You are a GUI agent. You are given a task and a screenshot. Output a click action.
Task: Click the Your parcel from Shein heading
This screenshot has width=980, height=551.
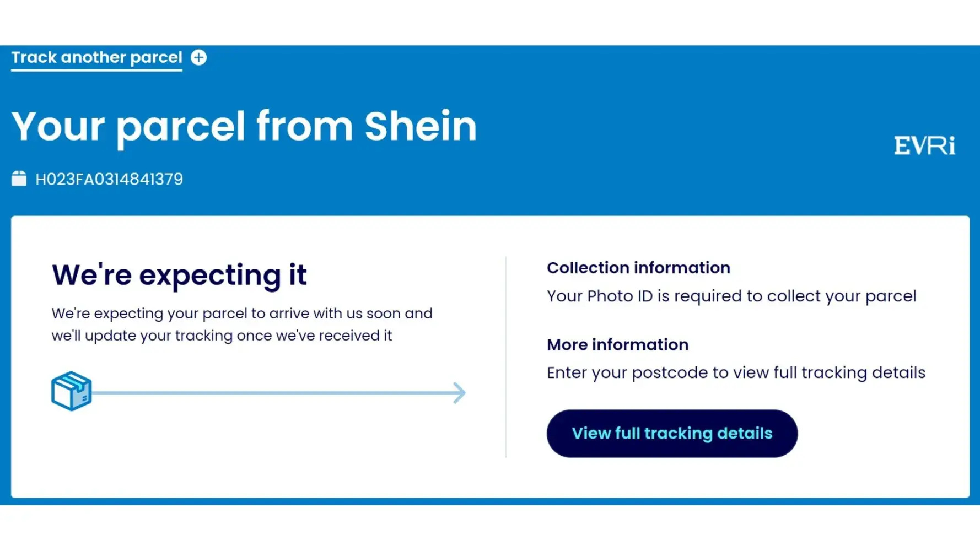244,127
